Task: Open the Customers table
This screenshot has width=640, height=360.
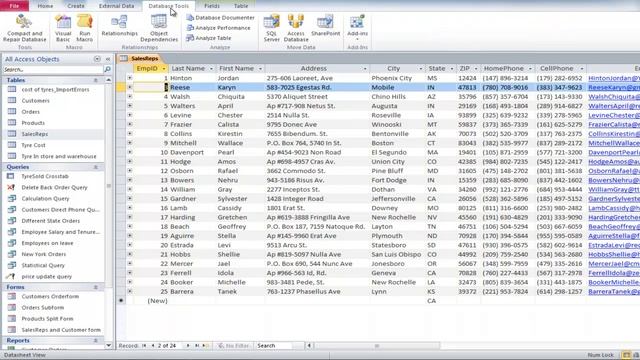Action: [36, 100]
